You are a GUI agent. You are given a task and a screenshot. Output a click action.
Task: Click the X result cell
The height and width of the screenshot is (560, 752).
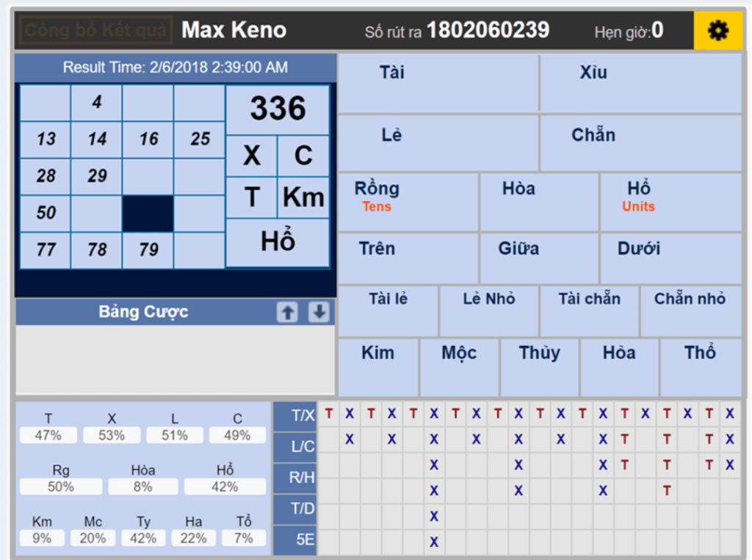(251, 156)
